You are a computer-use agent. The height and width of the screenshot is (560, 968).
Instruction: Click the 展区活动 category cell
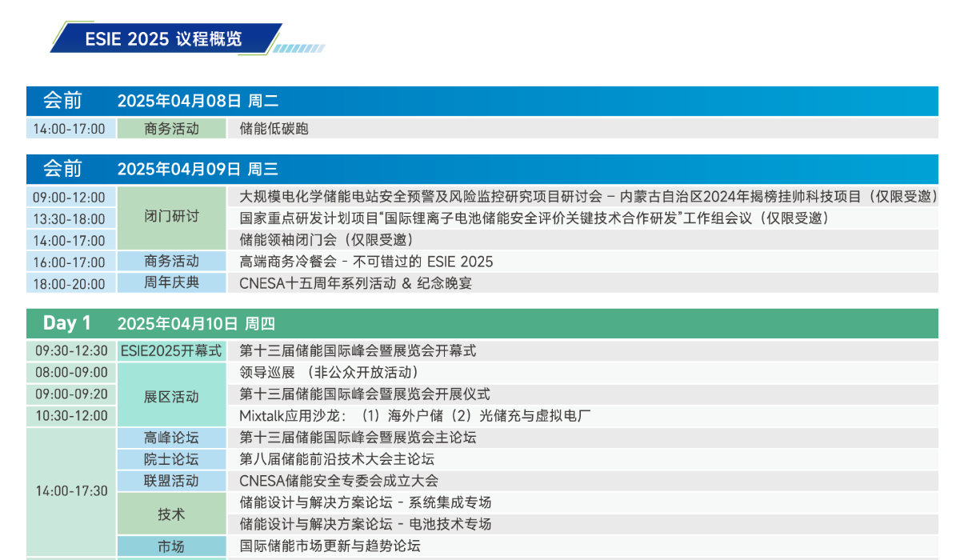coord(171,397)
